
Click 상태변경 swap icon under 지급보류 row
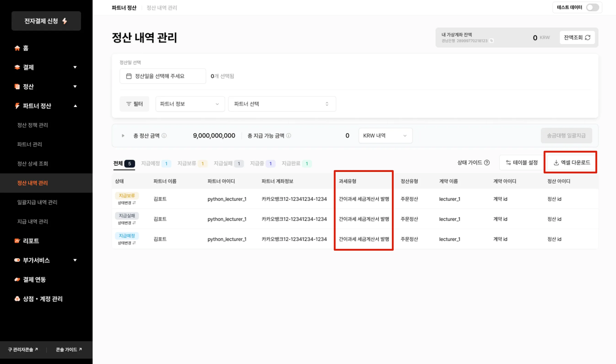134,203
